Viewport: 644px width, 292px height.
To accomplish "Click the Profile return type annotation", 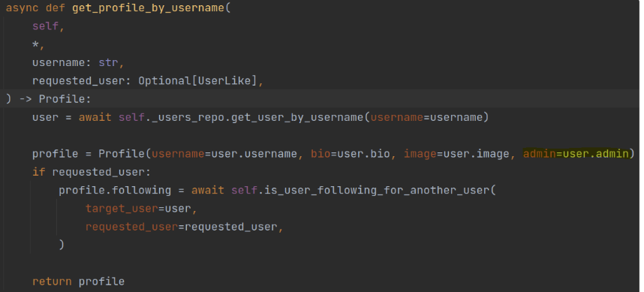I will pyautogui.click(x=62, y=99).
